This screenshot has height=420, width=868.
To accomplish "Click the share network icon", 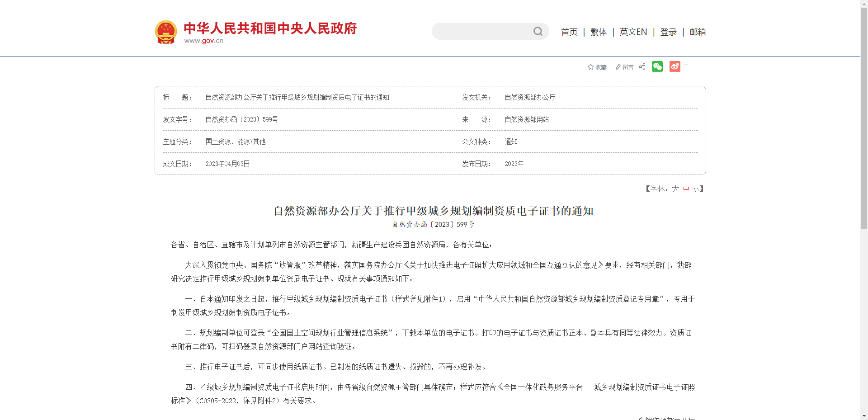I will pos(642,66).
